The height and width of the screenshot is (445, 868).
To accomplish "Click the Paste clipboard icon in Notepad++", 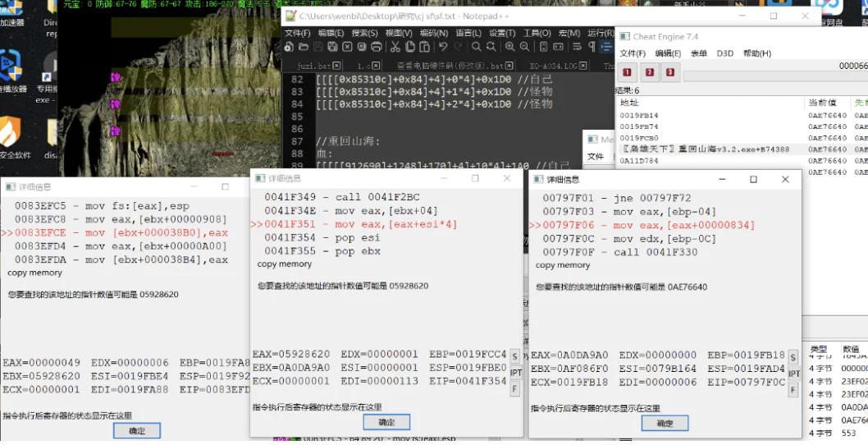I will pyautogui.click(x=425, y=47).
